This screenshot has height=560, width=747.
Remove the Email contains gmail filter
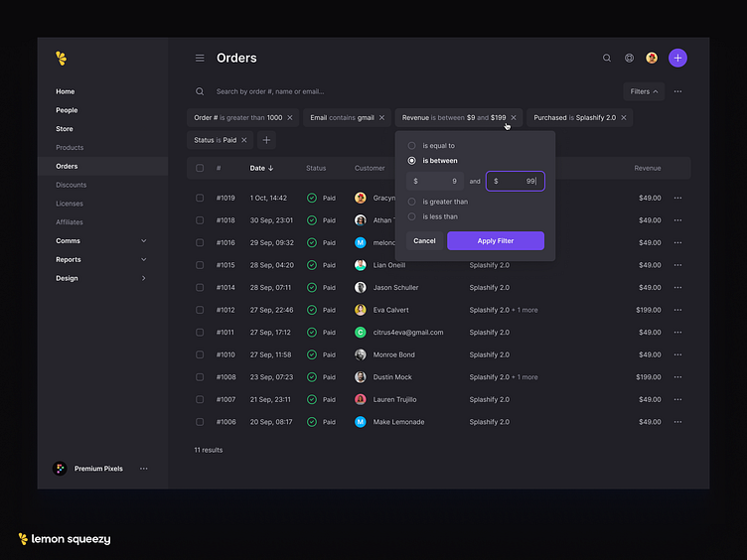(381, 118)
